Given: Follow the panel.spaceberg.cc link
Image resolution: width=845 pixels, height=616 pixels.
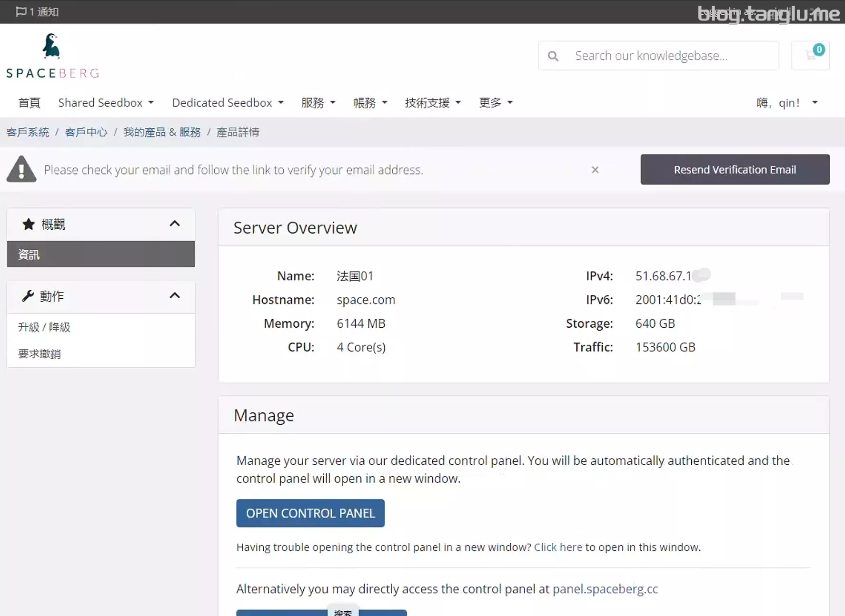Looking at the screenshot, I should coord(605,589).
